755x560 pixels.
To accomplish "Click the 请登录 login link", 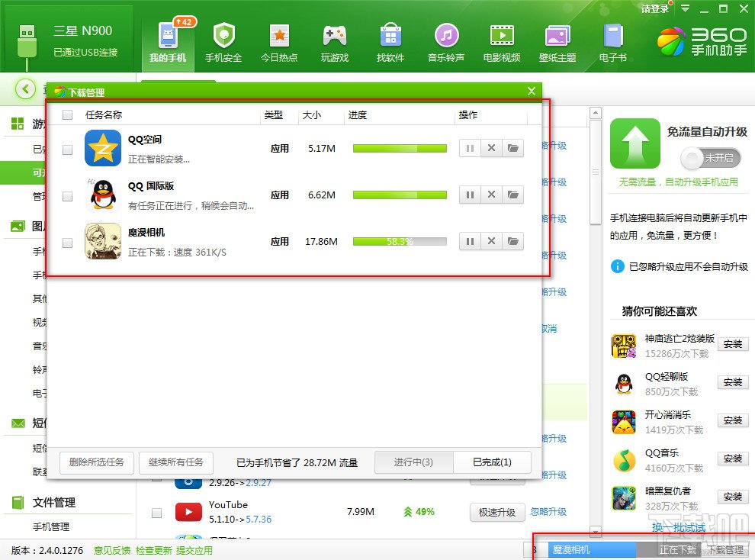I will coord(655,8).
